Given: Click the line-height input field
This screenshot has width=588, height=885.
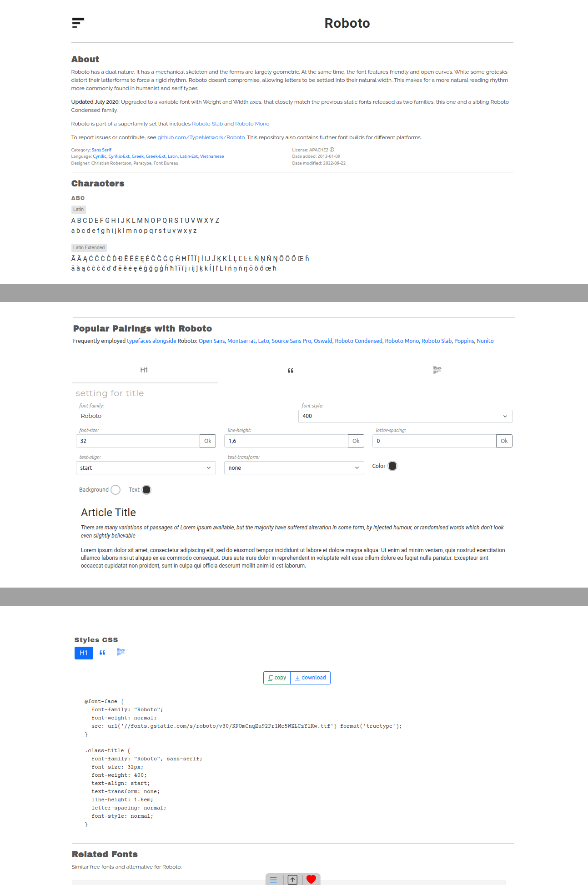Looking at the screenshot, I should [286, 441].
